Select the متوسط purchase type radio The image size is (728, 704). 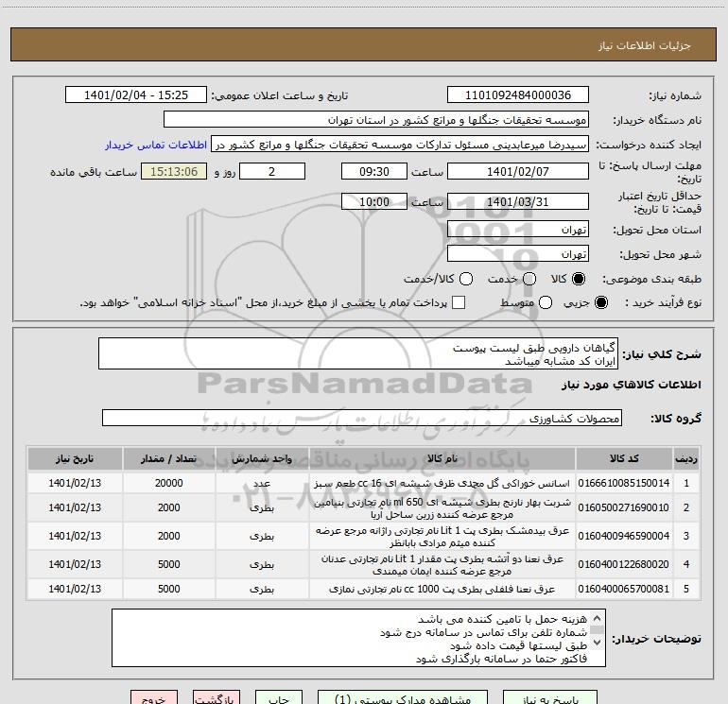546,302
